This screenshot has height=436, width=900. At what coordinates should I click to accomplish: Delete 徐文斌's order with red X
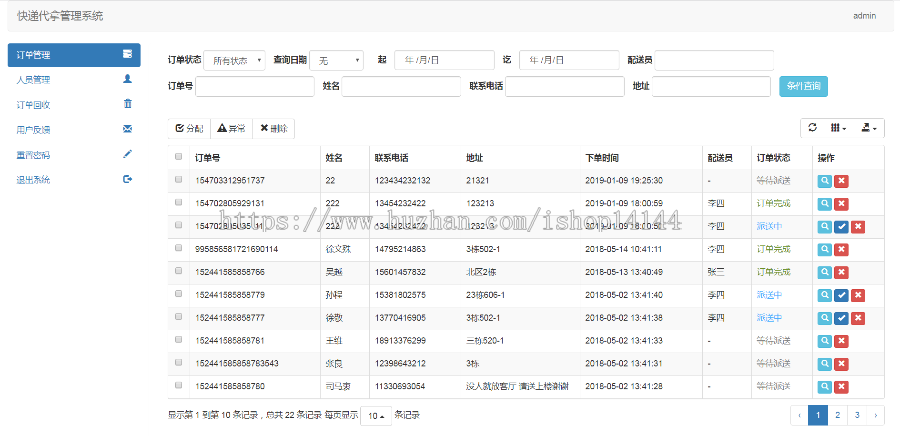pos(841,250)
